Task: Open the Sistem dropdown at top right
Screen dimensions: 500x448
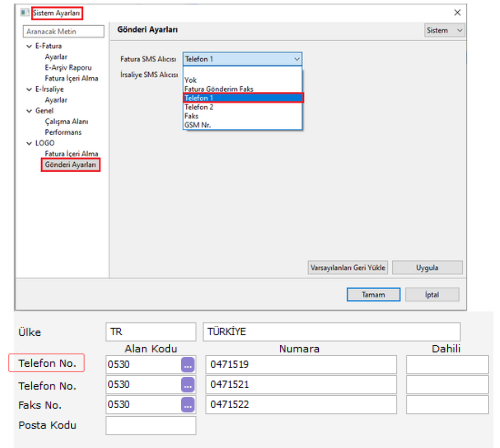Action: coord(444,30)
